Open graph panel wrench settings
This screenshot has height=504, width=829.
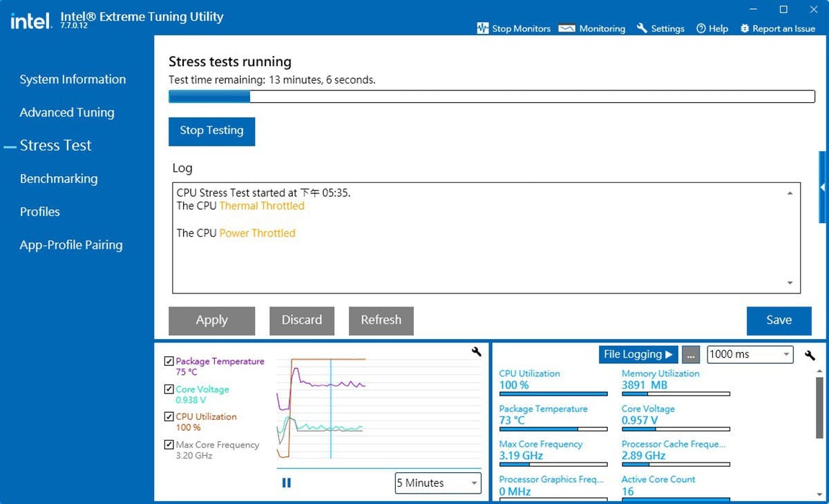click(x=476, y=352)
